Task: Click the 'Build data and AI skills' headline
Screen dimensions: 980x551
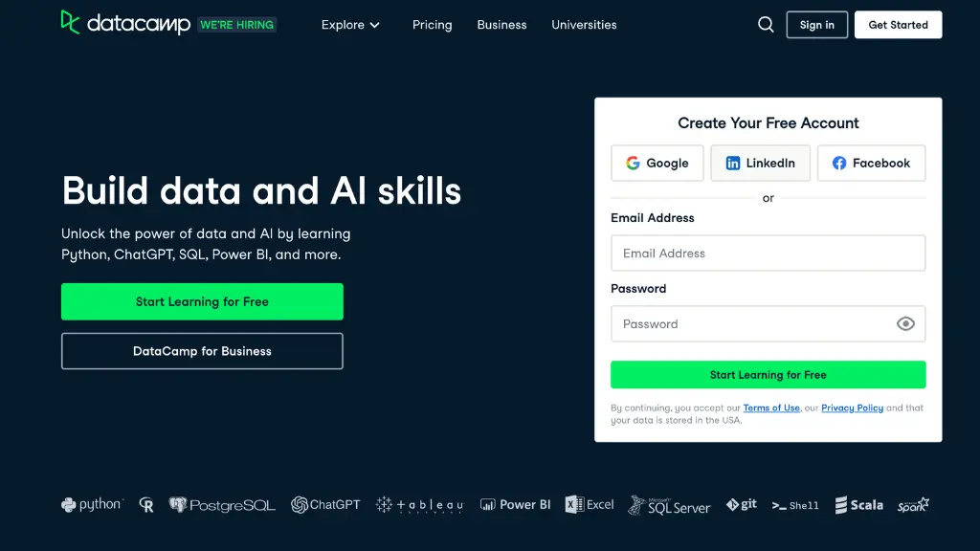Action: click(261, 190)
